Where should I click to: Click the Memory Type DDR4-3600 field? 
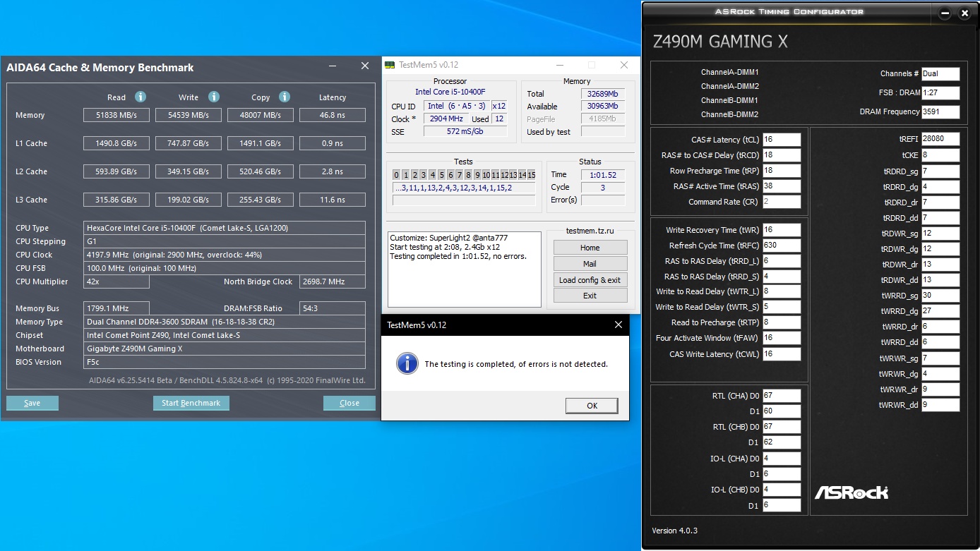point(225,322)
